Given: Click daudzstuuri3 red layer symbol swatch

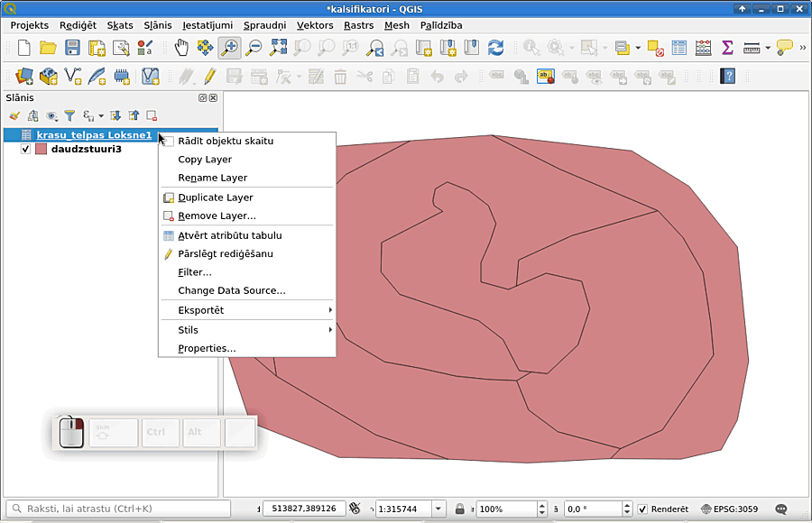Looking at the screenshot, I should click(x=41, y=149).
